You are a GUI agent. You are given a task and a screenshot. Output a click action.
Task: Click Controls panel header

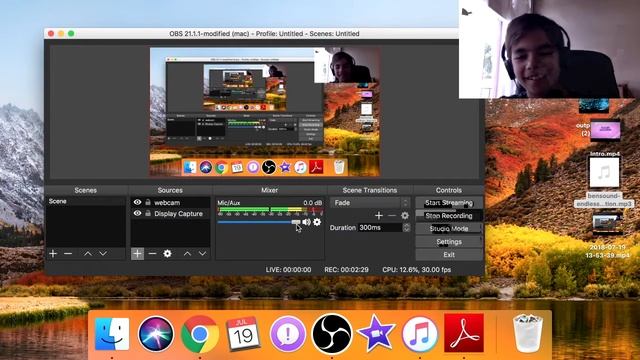[449, 190]
